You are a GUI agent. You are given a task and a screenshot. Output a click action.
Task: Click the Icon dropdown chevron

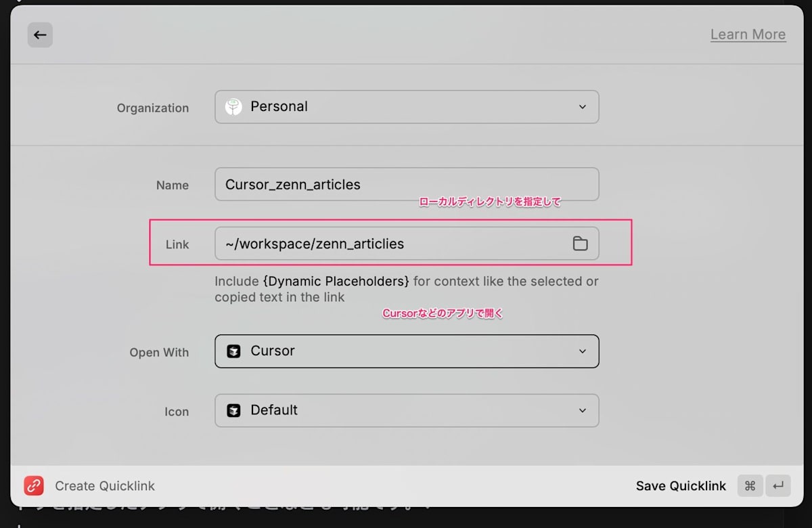coord(582,410)
